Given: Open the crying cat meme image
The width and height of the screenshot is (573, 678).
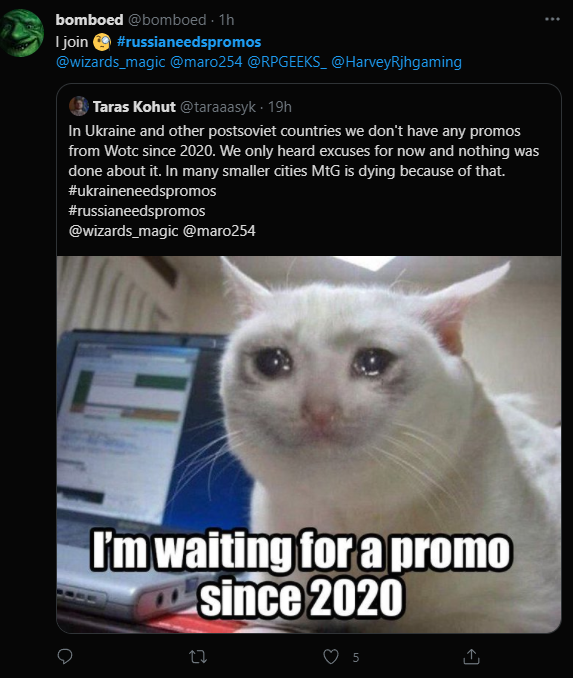Looking at the screenshot, I should coord(309,445).
